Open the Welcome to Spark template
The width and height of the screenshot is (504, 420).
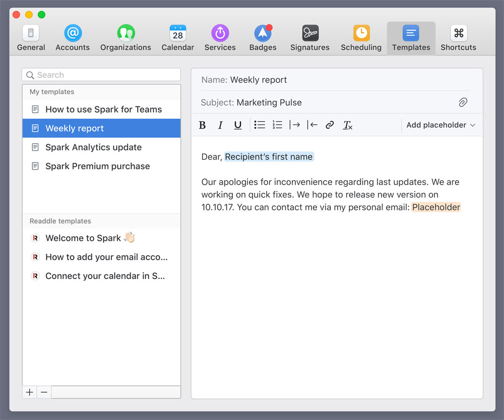83,238
